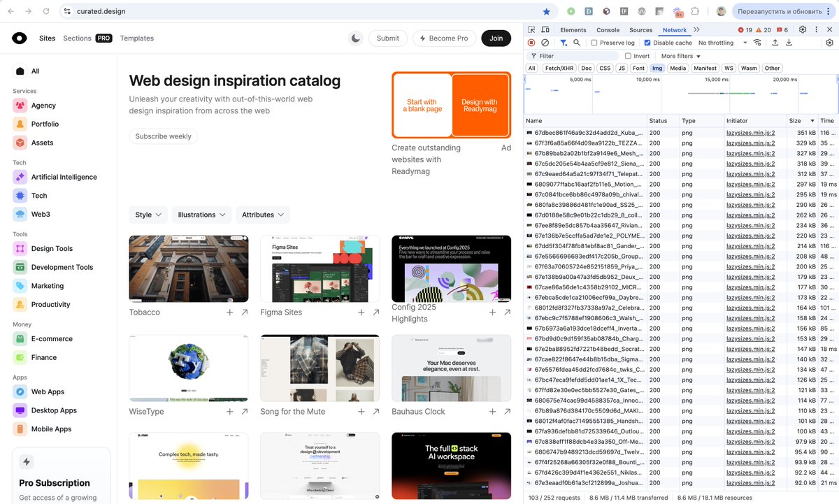The width and height of the screenshot is (839, 504).
Task: Open Song for the Mute arrow icon
Action: tap(376, 412)
